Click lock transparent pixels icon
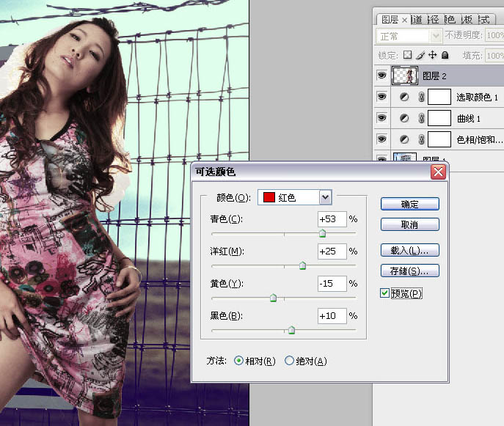This screenshot has height=426, width=504. pyautogui.click(x=408, y=55)
